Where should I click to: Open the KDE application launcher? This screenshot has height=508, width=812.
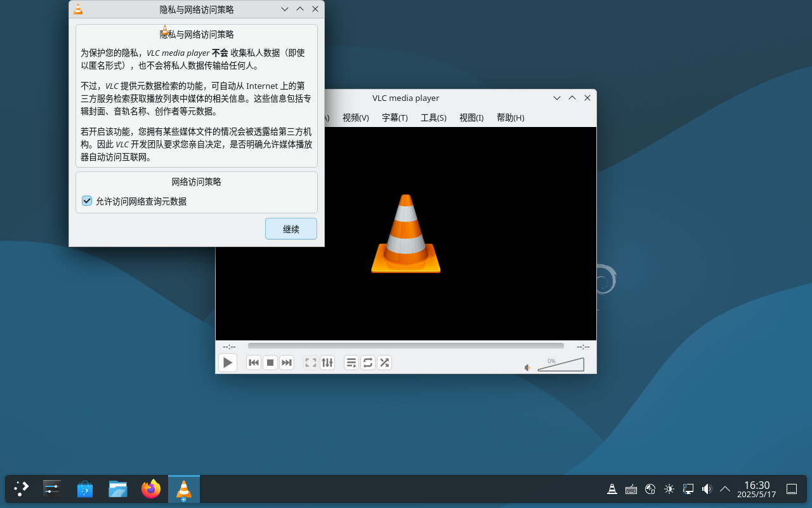(x=21, y=488)
